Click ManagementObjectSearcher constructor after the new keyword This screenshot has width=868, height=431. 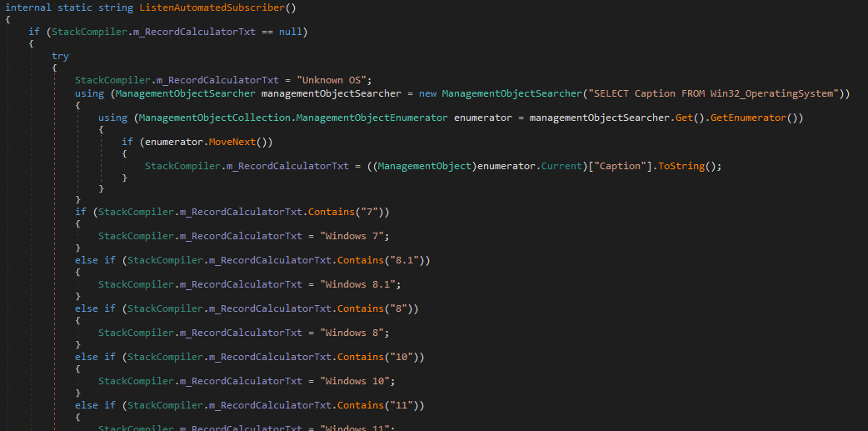coord(511,93)
